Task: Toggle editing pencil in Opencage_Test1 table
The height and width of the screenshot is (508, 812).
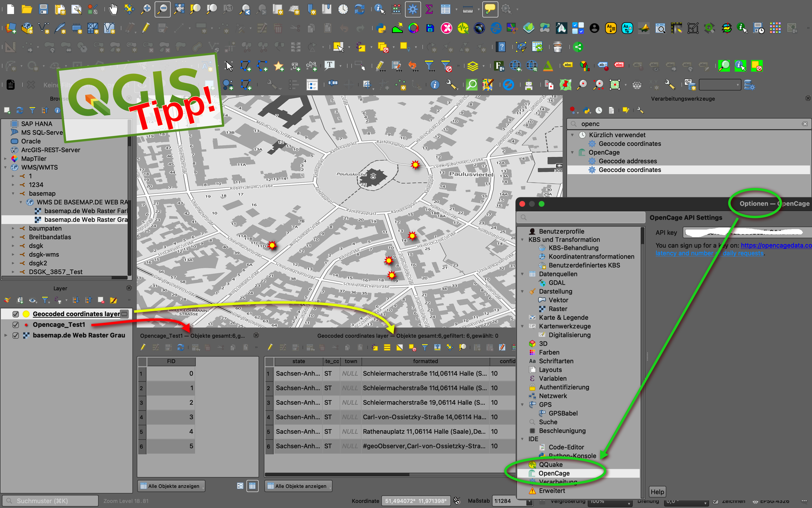Action: point(143,347)
